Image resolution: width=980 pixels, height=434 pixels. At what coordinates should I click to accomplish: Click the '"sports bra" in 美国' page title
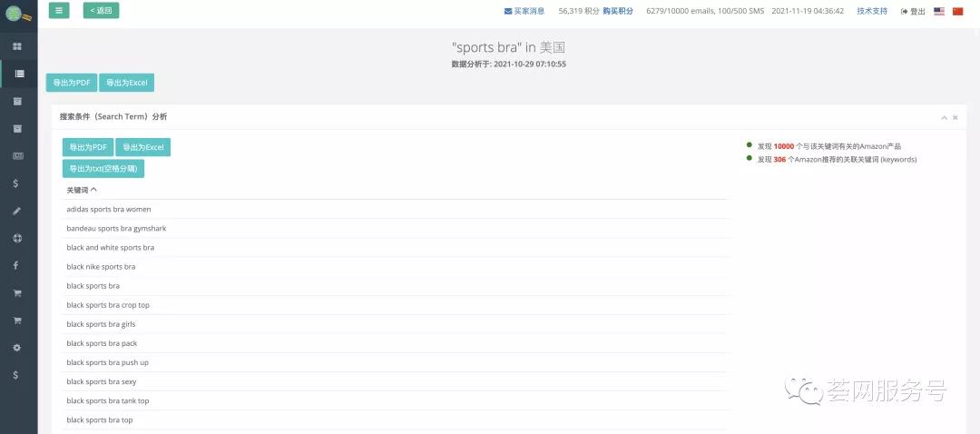(508, 47)
